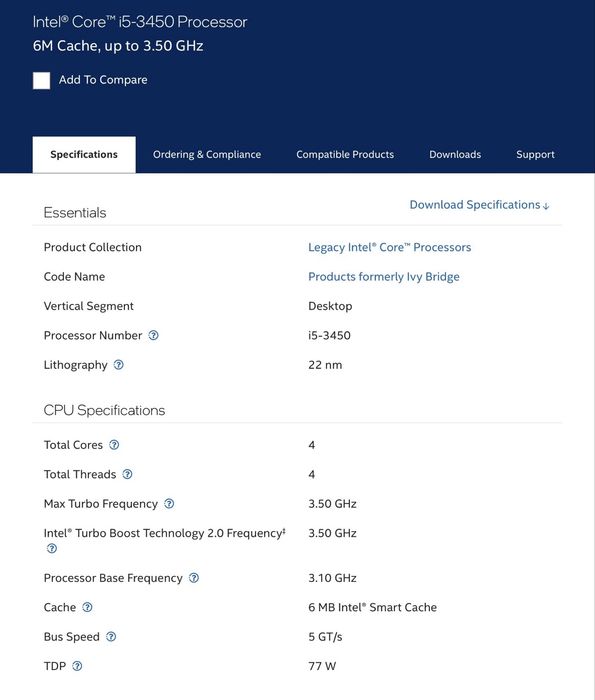Click the Lithography label text

(x=75, y=365)
